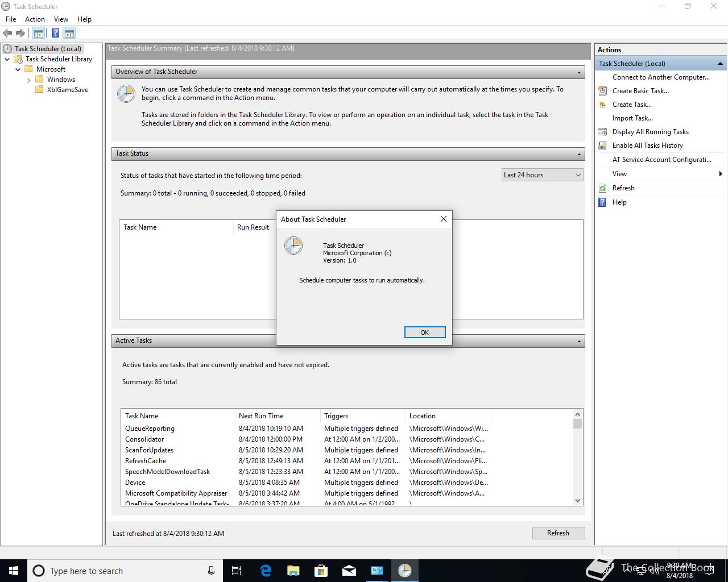Select the QueueReporting task row
Viewport: 728px width, 582px height.
(x=307, y=429)
